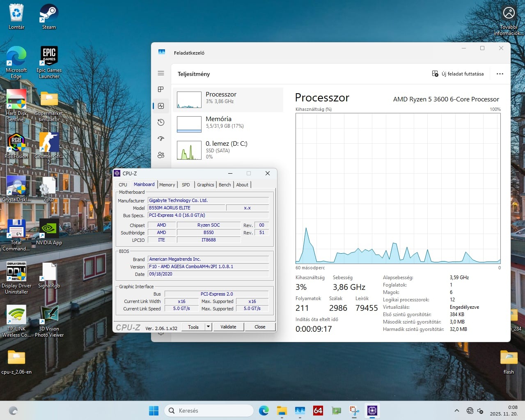Select the 0. lemez (D: C:) disk entry

228,150
